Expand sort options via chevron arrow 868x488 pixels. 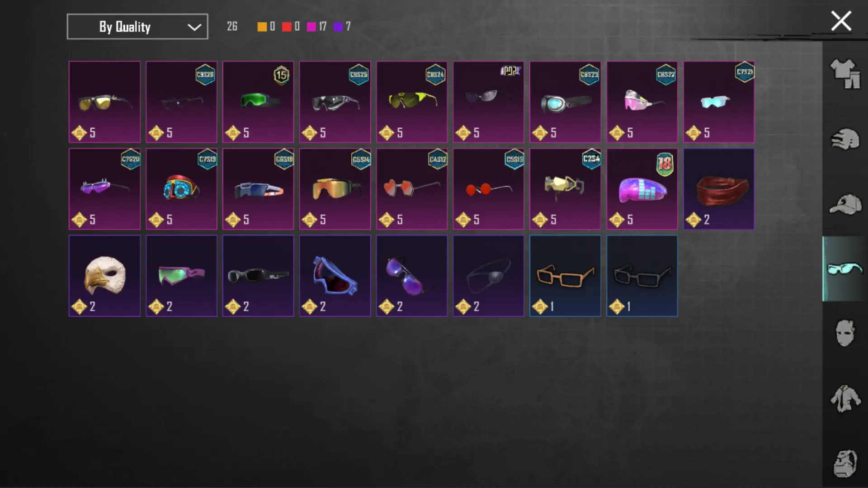194,27
